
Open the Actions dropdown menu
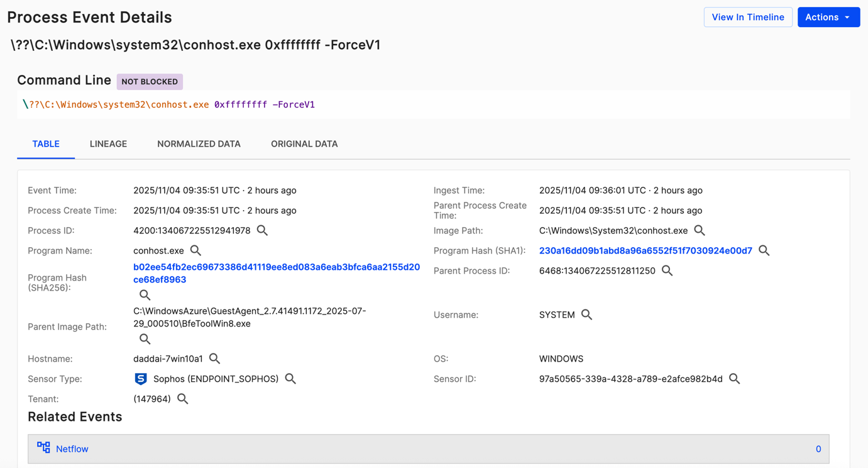tap(828, 17)
